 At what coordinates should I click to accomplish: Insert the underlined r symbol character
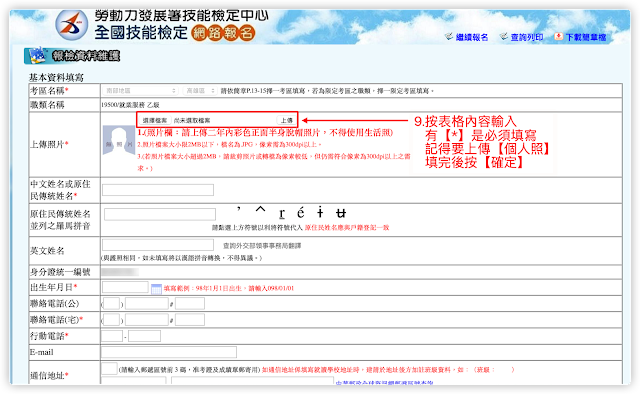click(282, 213)
